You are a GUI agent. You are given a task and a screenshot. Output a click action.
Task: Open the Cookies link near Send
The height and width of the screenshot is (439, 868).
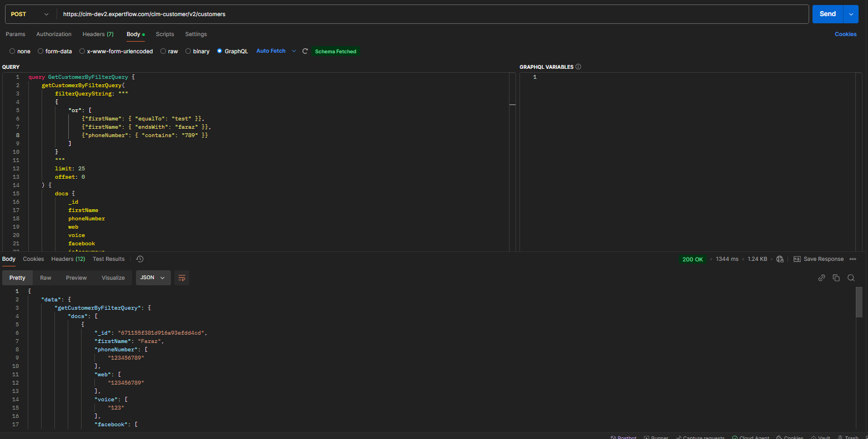tap(845, 34)
